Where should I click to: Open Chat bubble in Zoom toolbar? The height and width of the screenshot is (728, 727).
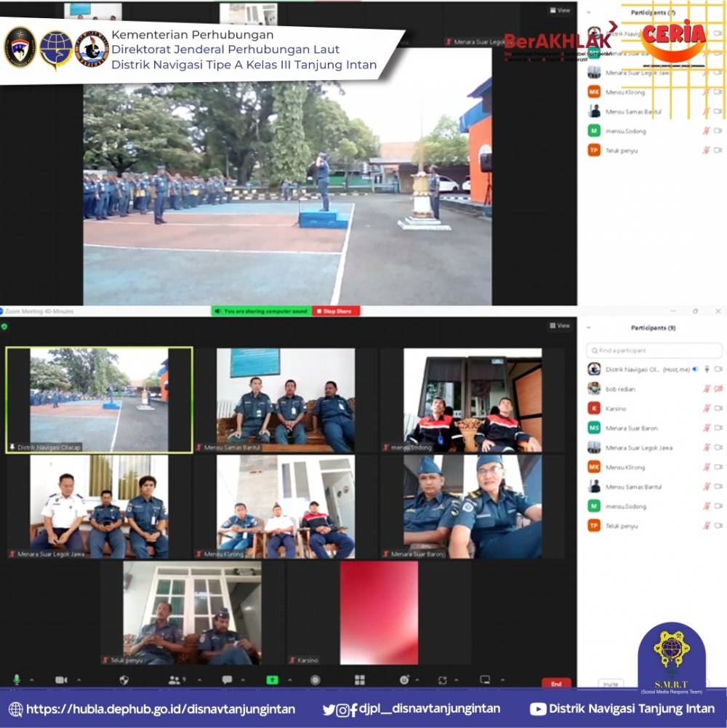tap(227, 680)
